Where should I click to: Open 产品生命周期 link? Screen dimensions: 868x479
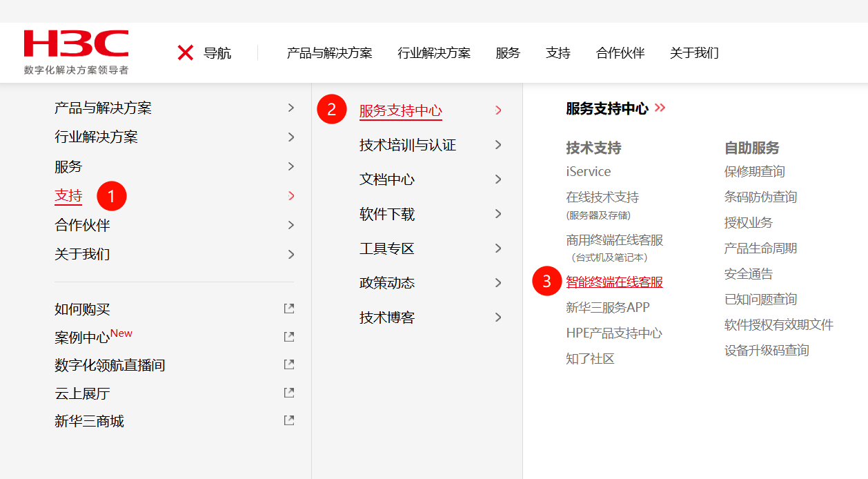(x=760, y=248)
